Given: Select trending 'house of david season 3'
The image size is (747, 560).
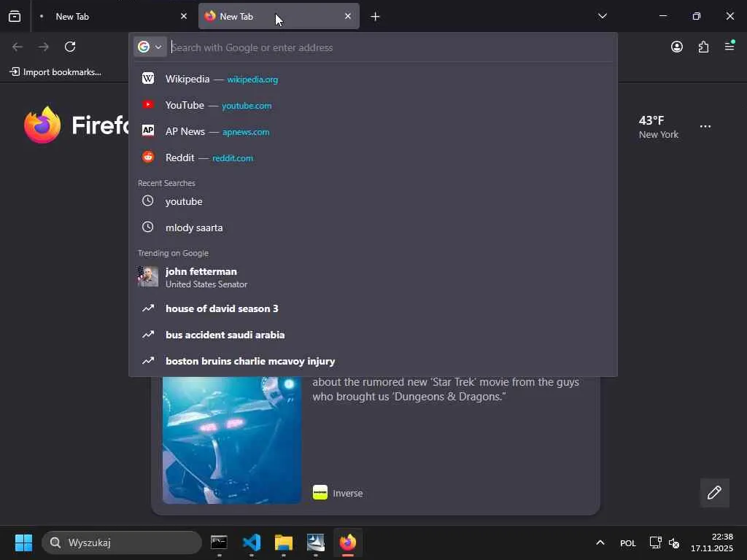Looking at the screenshot, I should tap(373, 308).
